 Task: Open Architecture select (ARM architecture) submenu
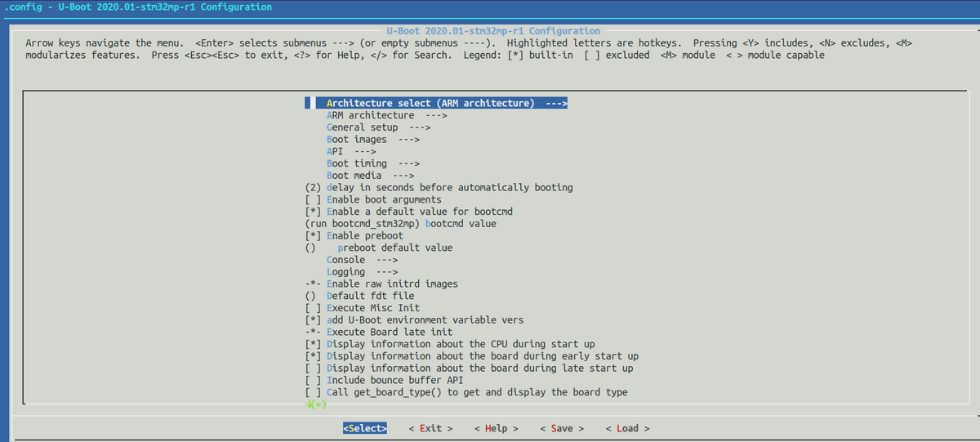coord(436,104)
